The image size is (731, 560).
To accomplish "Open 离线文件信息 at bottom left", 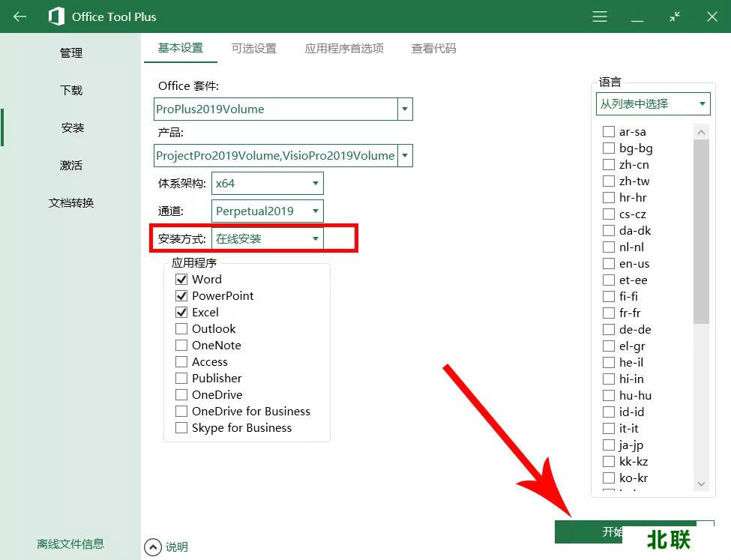I will (70, 544).
